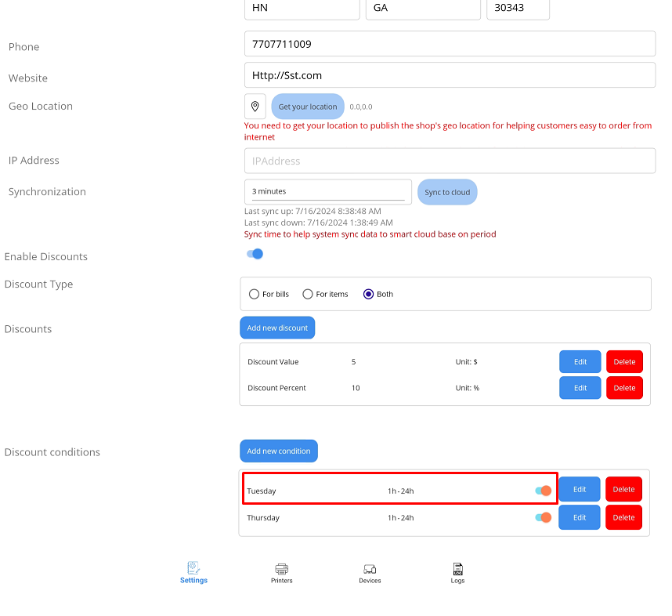Click the Sync to cloud button

click(x=447, y=192)
